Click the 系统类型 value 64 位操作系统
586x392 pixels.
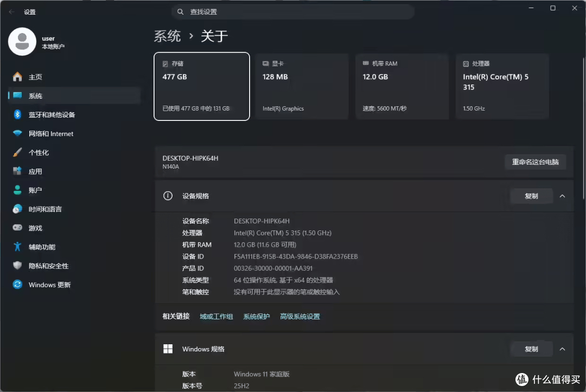(283, 280)
